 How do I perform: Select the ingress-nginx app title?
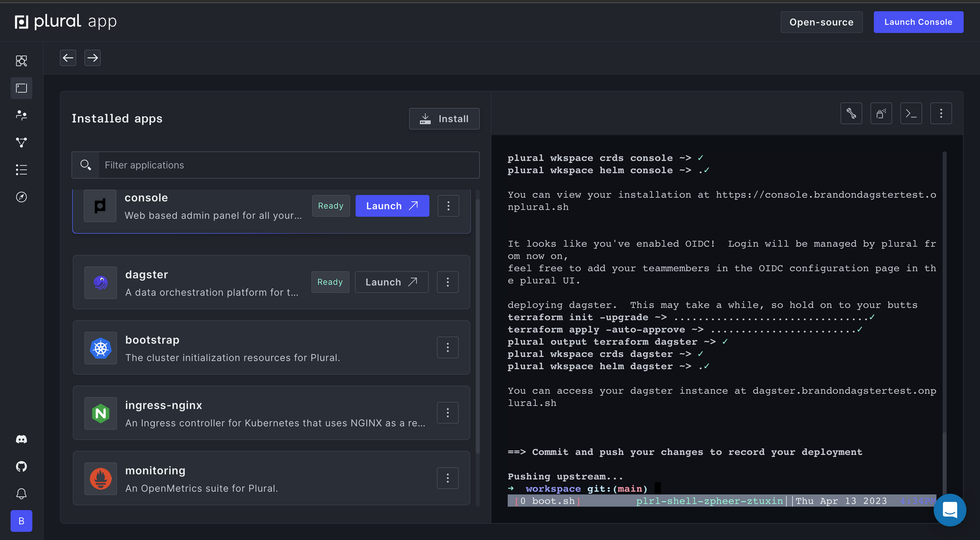(x=164, y=405)
